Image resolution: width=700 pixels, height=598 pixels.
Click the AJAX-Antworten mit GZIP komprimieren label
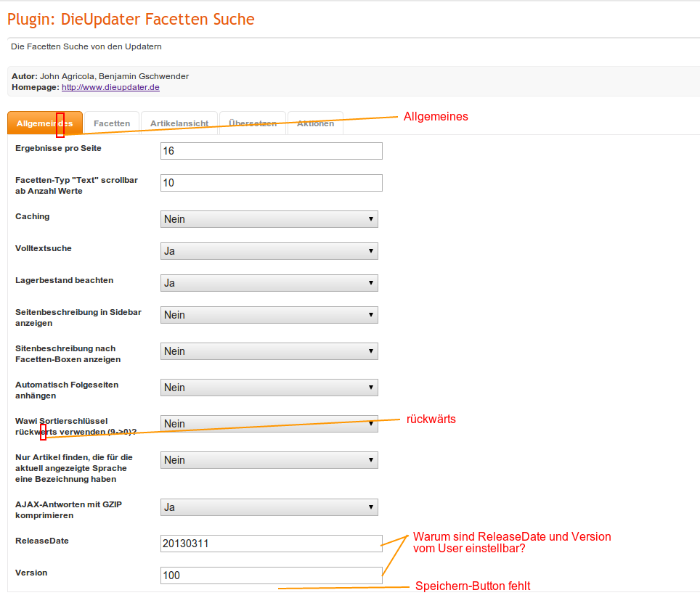click(68, 509)
